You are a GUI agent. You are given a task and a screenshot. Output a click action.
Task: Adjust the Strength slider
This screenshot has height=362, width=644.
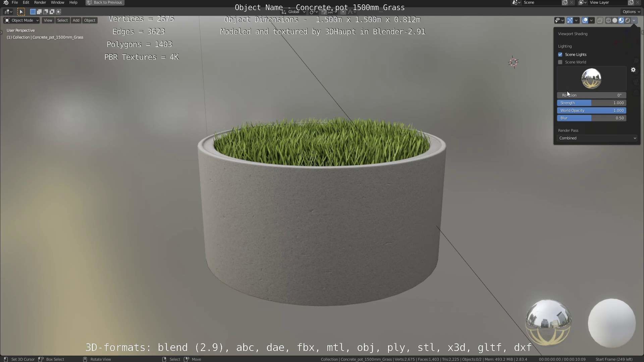592,103
